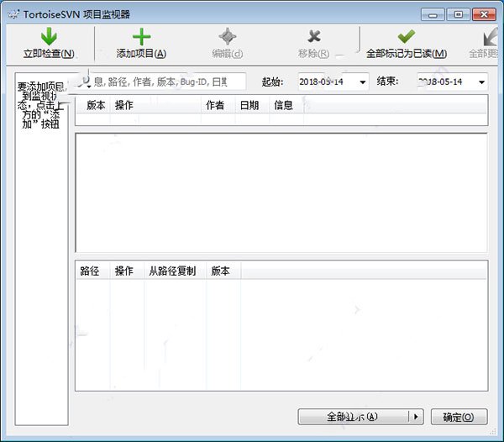The image size is (504, 442).
Task: Click the partly hidden 全部更新 arrow icon in the toolbar
Action: point(491,37)
